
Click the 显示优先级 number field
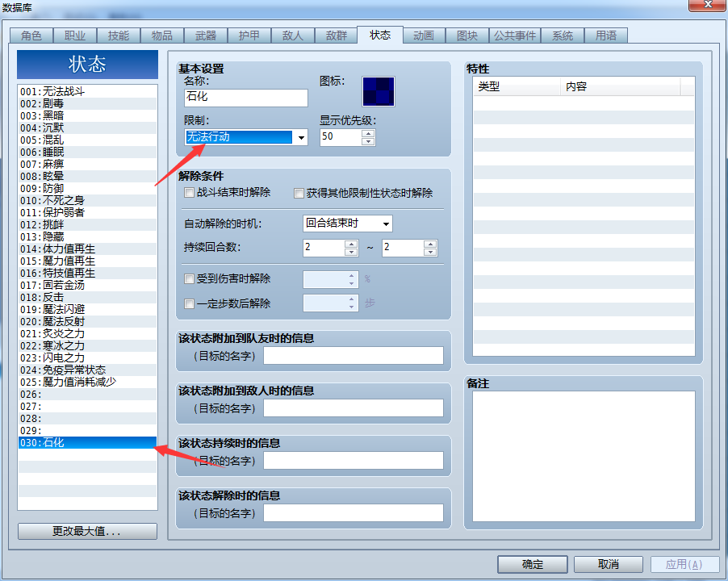(341, 137)
